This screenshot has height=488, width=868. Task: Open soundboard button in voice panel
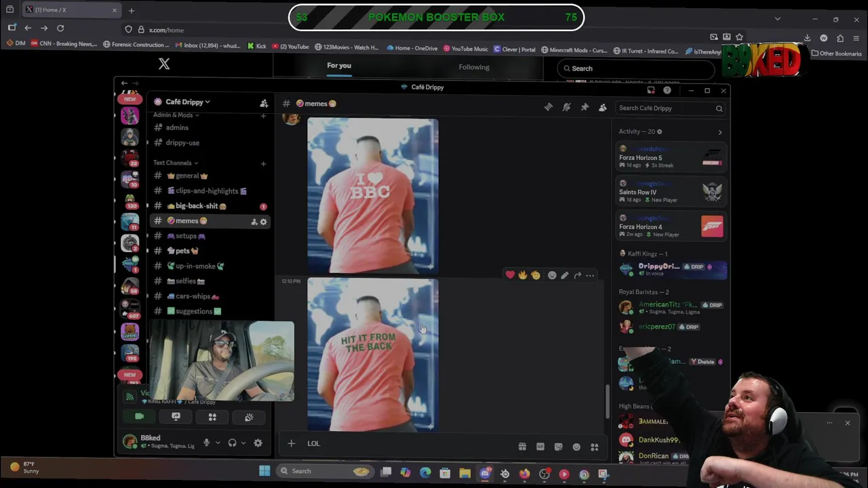coord(249,417)
